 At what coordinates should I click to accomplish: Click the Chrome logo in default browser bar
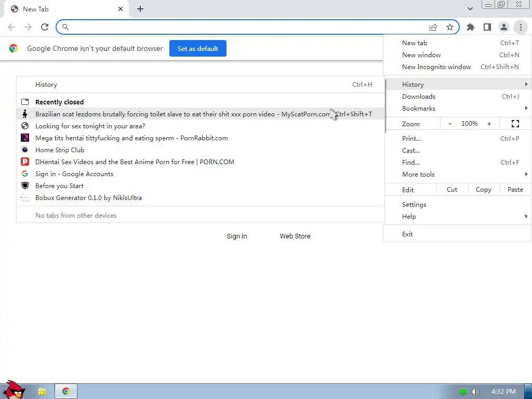tap(14, 48)
